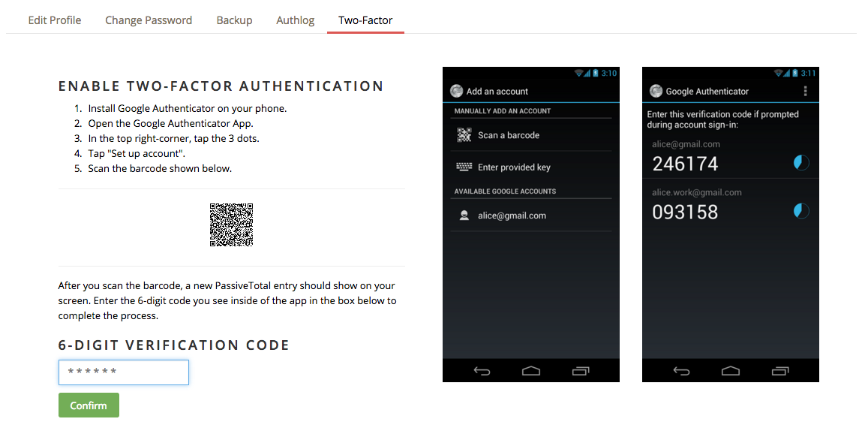Click step 'In the top right-corner, tap the 3 dots'

click(173, 139)
